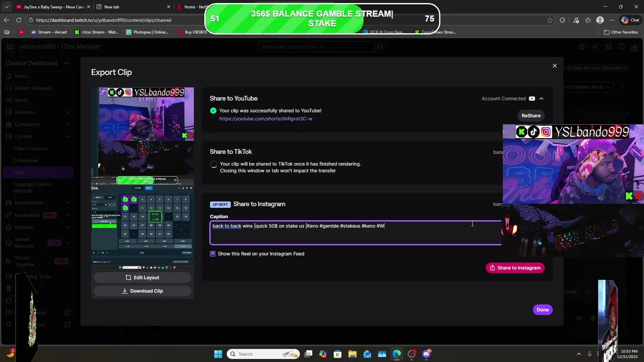Open Microsoft Store from the taskbar

338,354
